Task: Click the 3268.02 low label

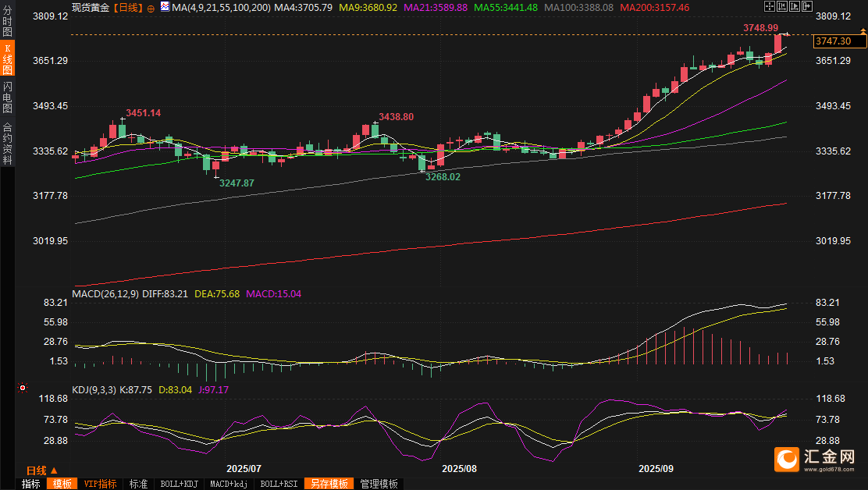Action: click(x=443, y=177)
